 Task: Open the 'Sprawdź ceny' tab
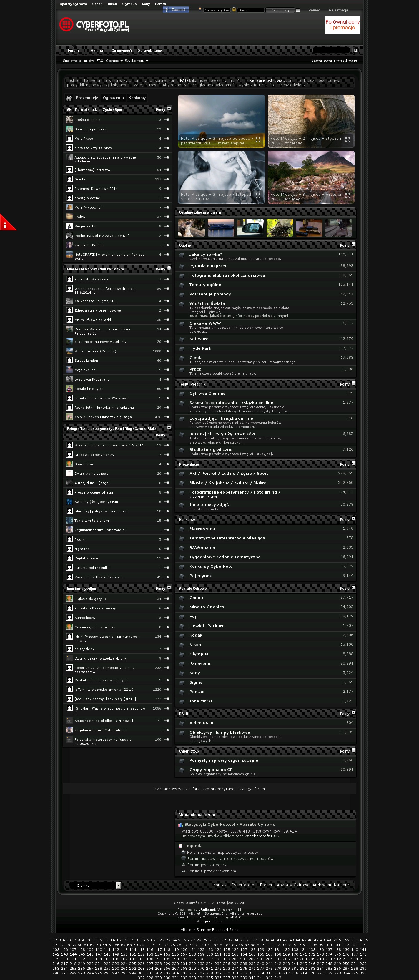[x=150, y=51]
